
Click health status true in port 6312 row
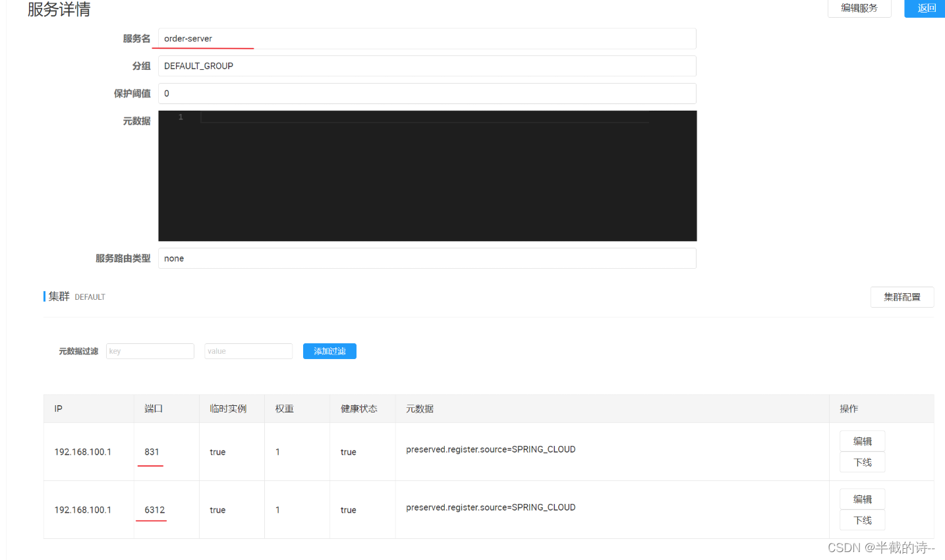pyautogui.click(x=348, y=510)
